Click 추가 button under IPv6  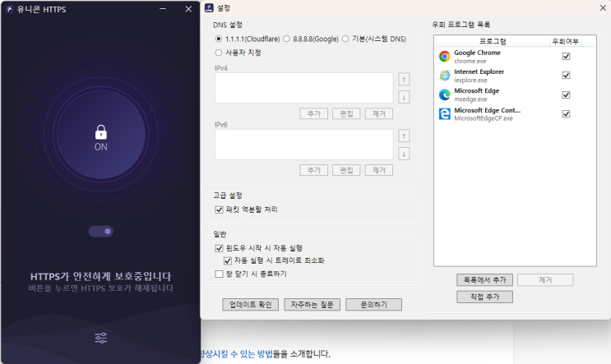313,170
